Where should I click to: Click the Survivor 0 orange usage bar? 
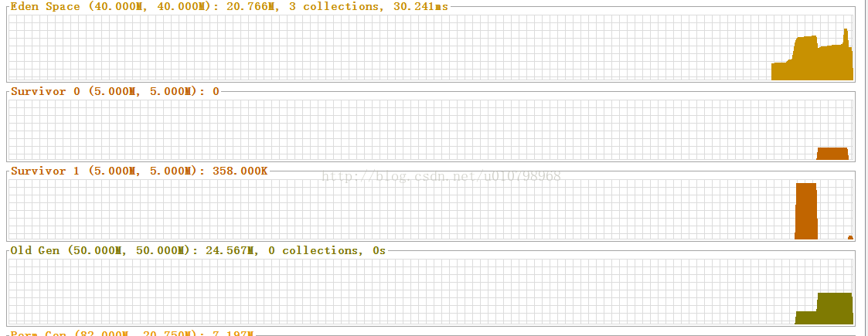coord(832,154)
